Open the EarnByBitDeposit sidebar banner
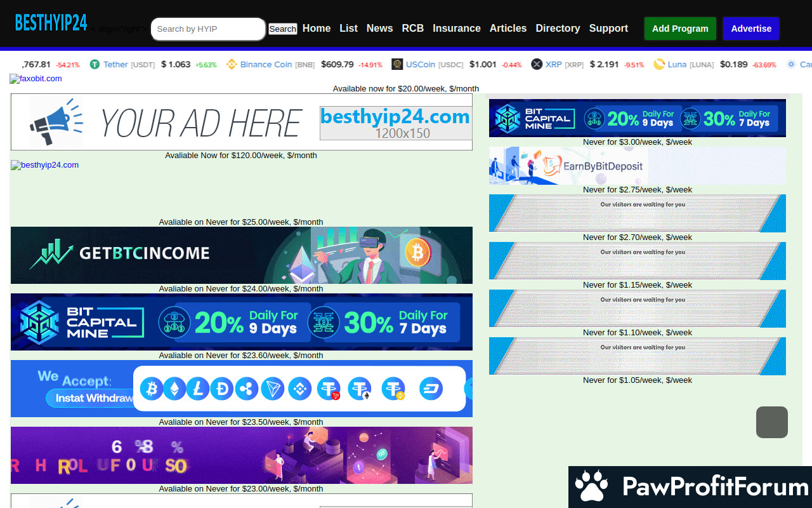Image resolution: width=812 pixels, height=508 pixels. click(x=638, y=166)
